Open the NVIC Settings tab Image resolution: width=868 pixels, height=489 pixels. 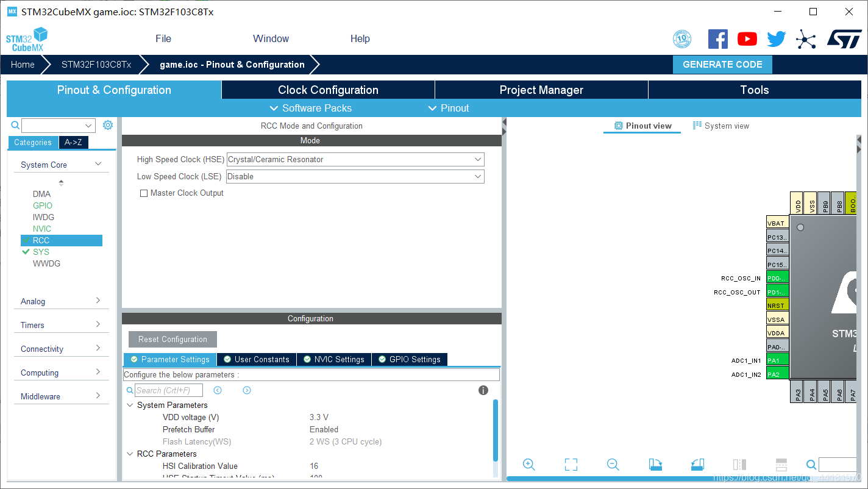(334, 359)
